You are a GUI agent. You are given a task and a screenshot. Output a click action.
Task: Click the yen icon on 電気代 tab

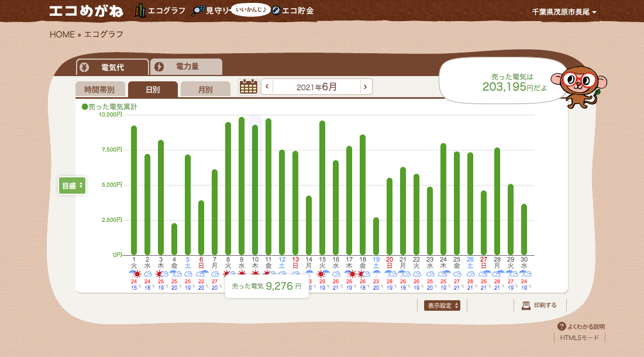[x=84, y=67]
